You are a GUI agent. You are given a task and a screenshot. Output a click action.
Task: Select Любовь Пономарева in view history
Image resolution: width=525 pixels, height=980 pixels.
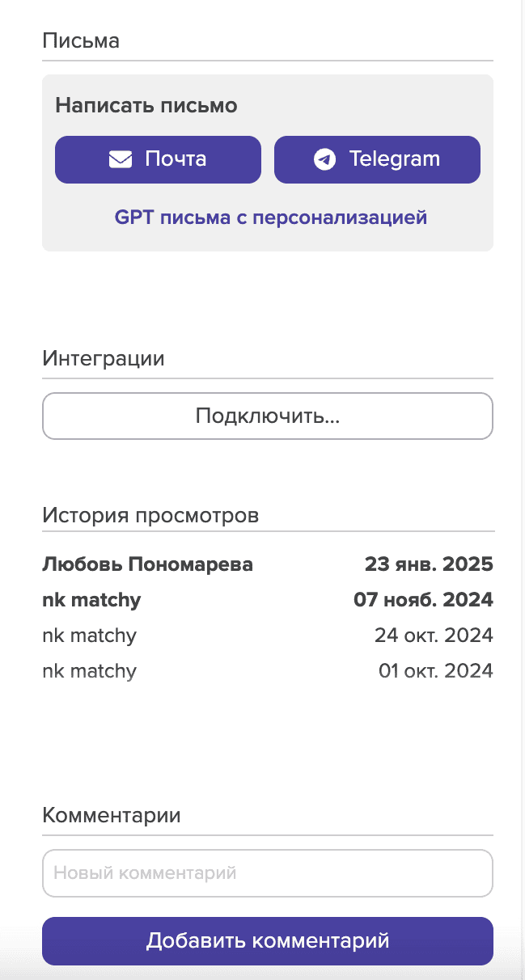[x=147, y=564]
